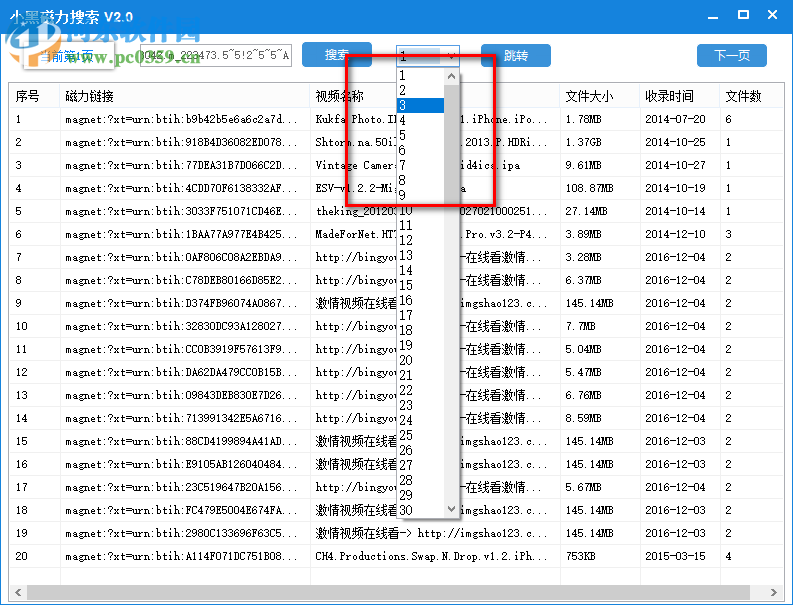
Task: Select page 5 in dropdown list
Action: [x=420, y=135]
